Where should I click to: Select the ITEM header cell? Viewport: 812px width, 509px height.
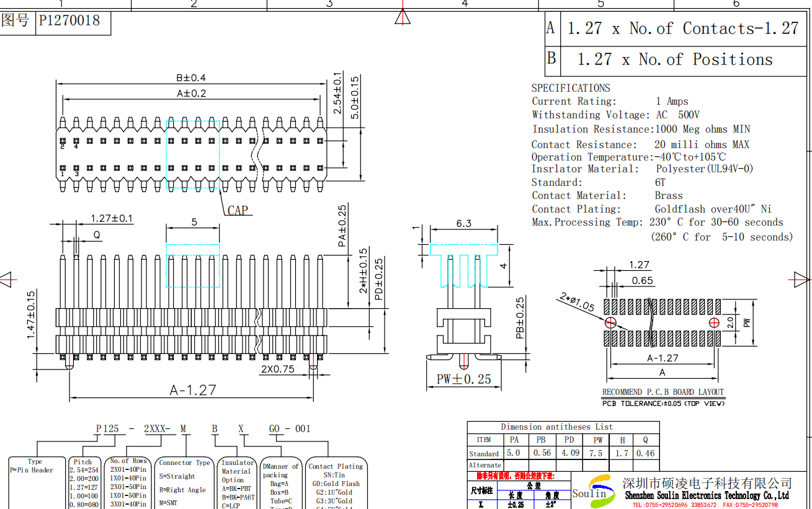(484, 440)
